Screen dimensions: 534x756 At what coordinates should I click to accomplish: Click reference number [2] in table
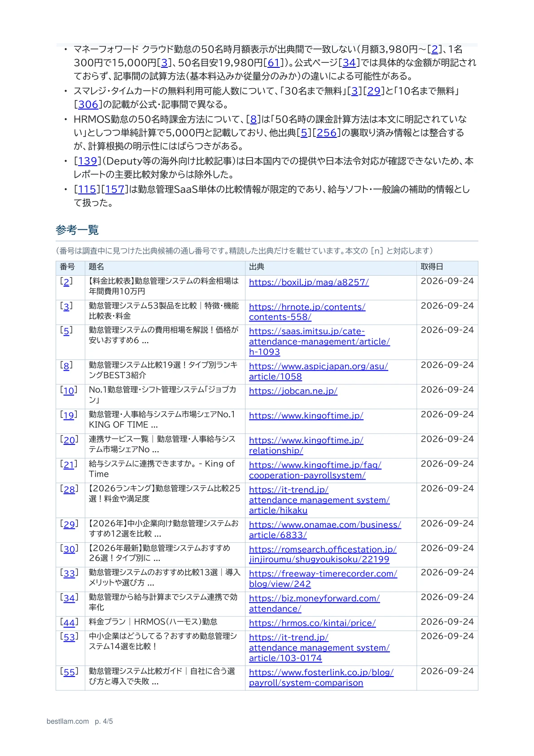click(x=66, y=282)
